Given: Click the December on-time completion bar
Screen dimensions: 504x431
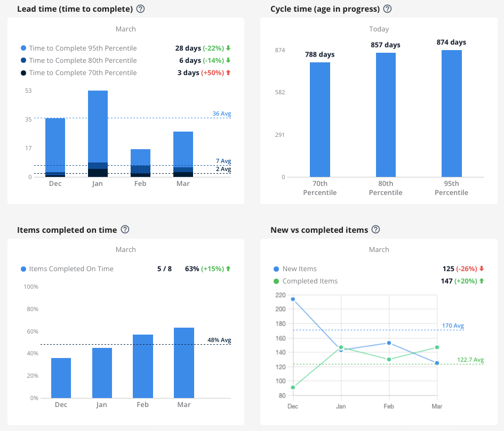Looking at the screenshot, I should click(x=61, y=378).
